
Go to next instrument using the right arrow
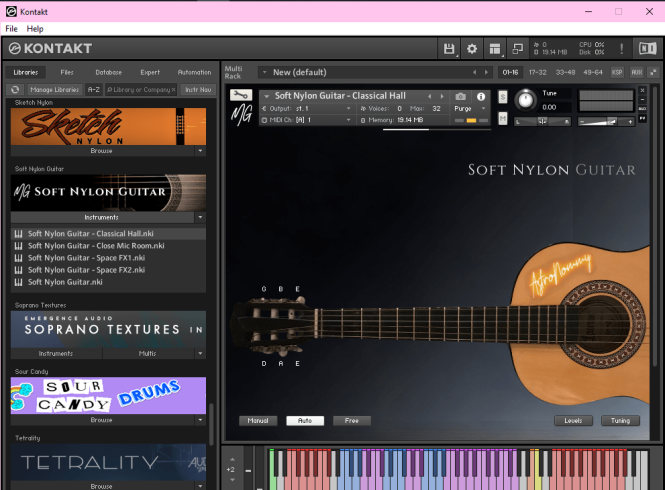(x=442, y=97)
